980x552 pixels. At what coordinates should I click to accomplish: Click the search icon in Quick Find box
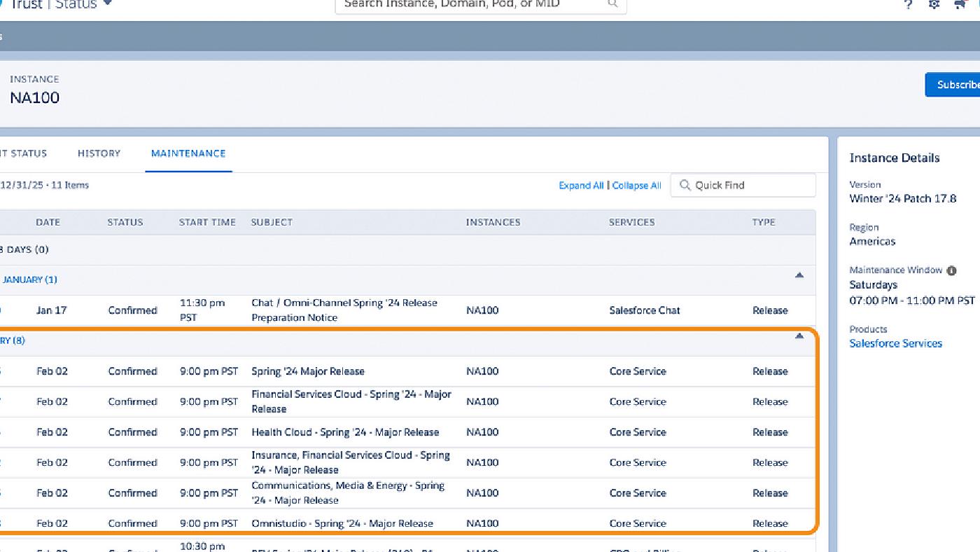[685, 185]
